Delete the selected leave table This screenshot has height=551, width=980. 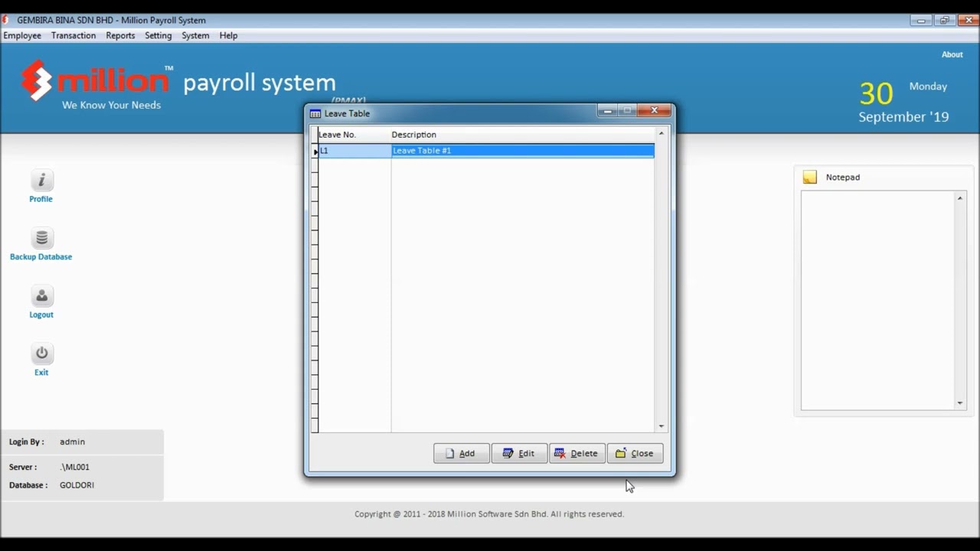coord(577,453)
